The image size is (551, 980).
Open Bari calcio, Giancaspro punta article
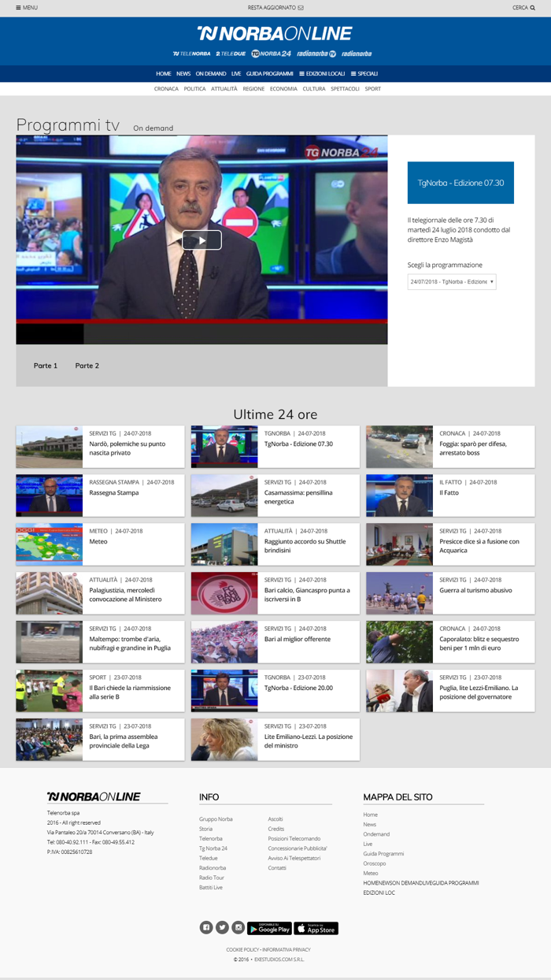click(307, 595)
